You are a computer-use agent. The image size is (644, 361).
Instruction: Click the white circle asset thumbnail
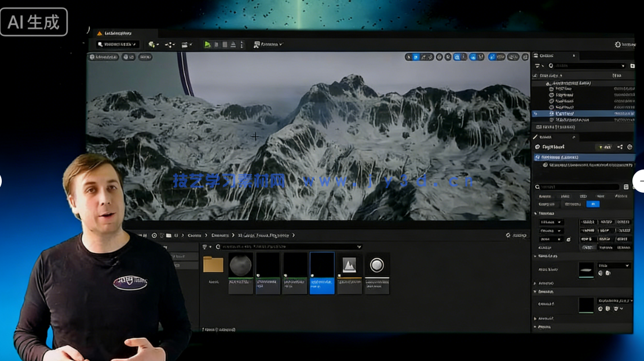[377, 266]
